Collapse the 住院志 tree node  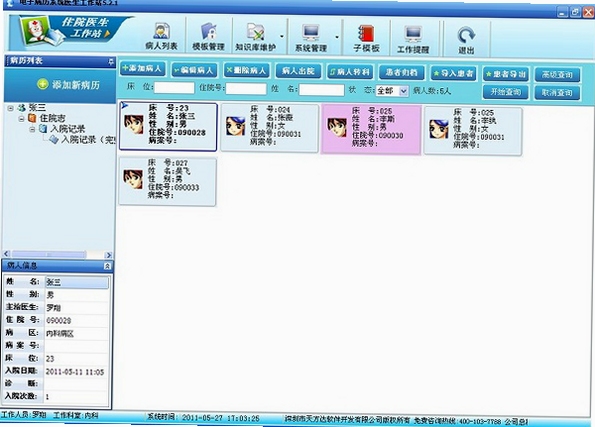[x=22, y=119]
